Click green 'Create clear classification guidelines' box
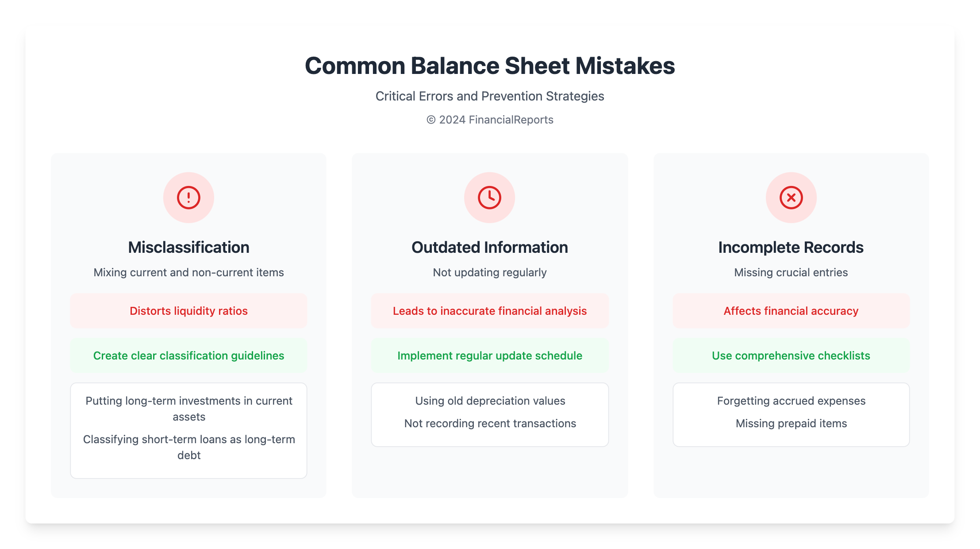Viewport: 980px width, 549px height. click(x=188, y=356)
